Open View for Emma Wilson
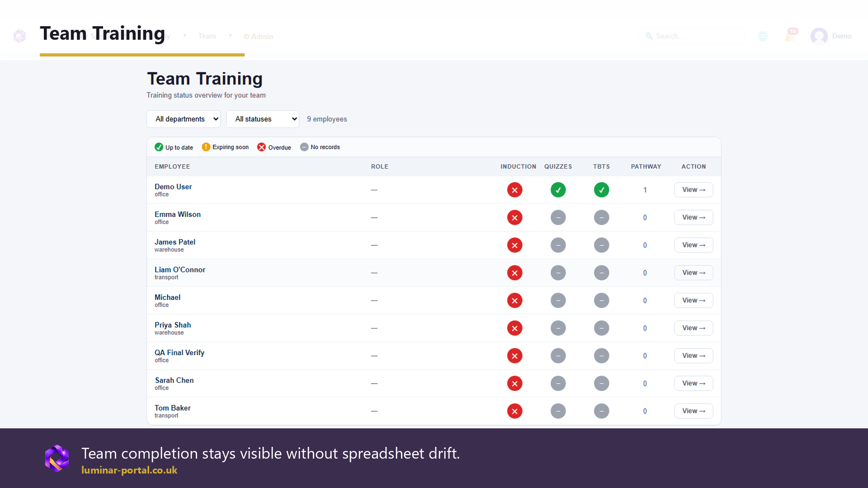 tap(693, 217)
